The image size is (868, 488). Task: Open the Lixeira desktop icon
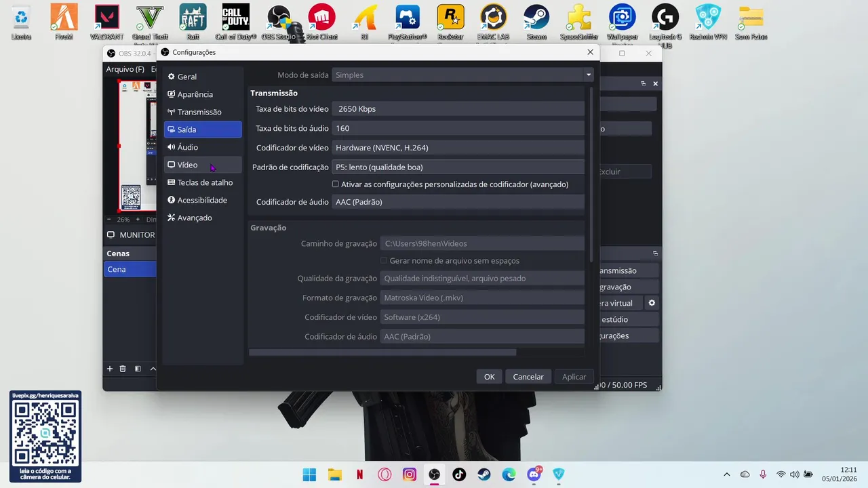click(21, 22)
